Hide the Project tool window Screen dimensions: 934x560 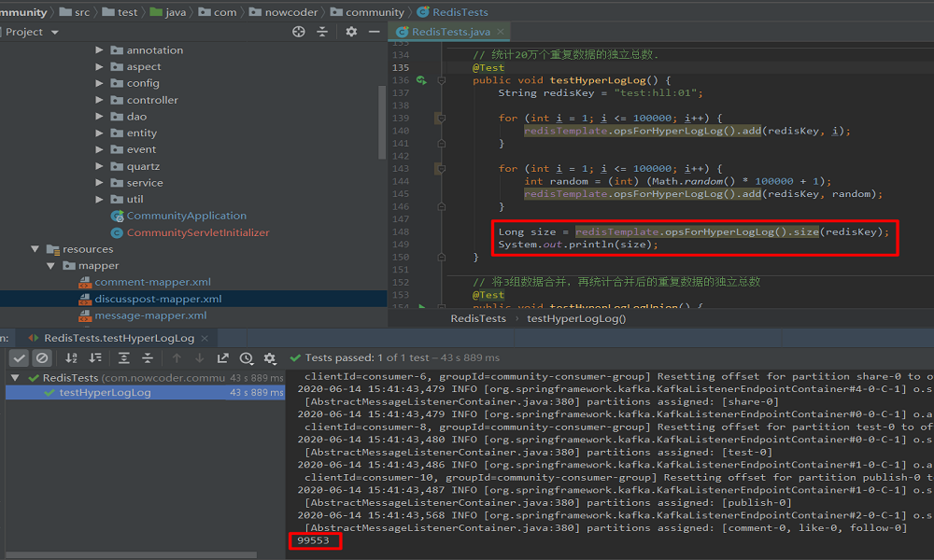tap(375, 32)
